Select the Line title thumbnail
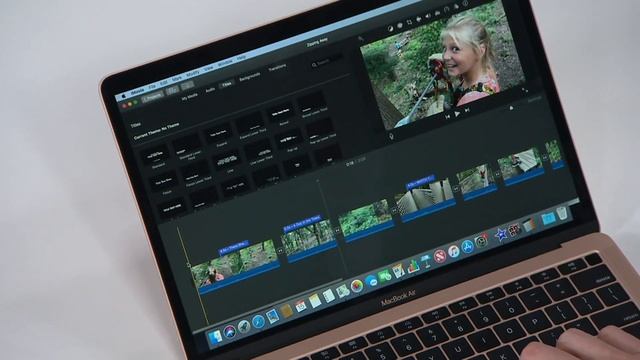This screenshot has height=360, width=640. (x=227, y=160)
